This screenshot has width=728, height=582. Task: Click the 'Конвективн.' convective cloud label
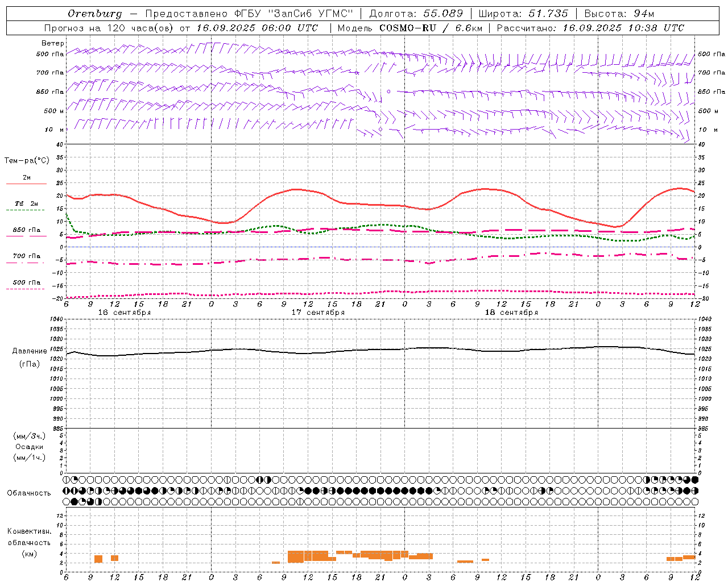(x=29, y=531)
